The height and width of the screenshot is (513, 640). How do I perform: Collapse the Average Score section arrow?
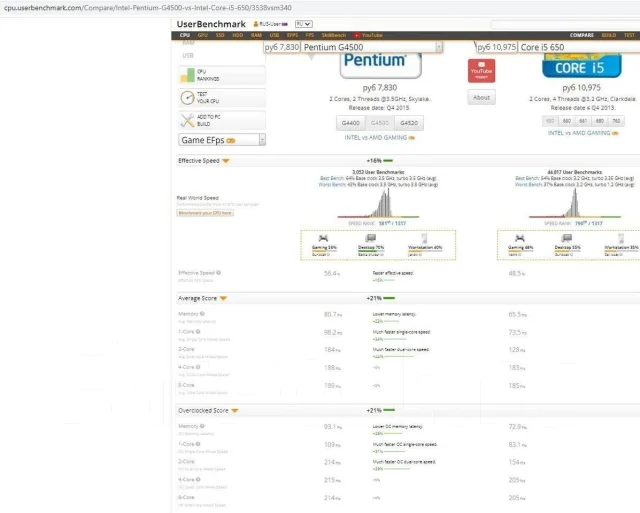(223, 299)
